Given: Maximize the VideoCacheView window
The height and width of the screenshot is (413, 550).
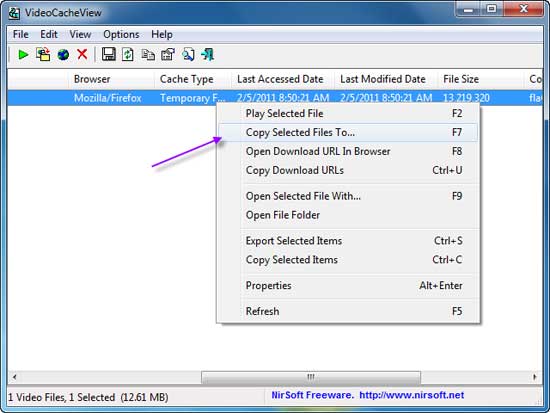Looking at the screenshot, I should (492, 9).
